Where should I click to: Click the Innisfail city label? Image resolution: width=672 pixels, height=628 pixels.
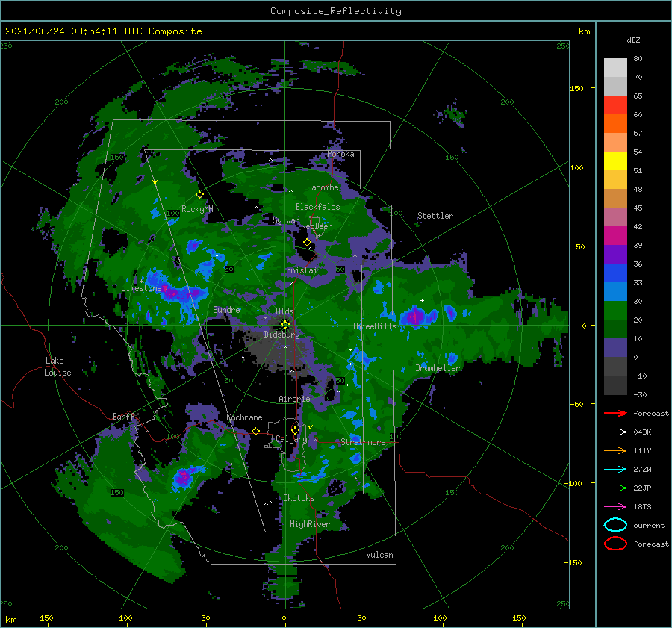point(302,270)
